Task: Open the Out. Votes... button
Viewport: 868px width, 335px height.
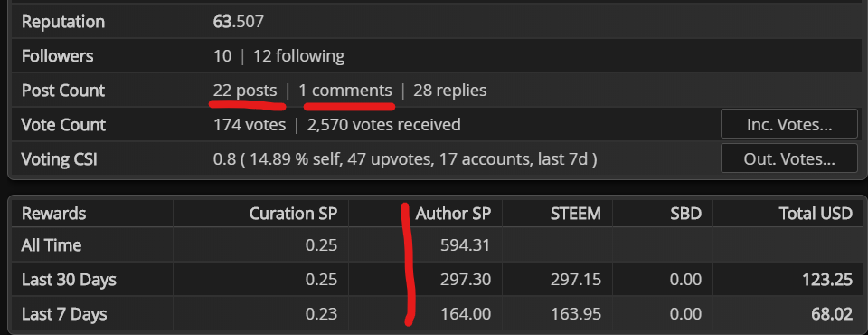Action: (788, 159)
